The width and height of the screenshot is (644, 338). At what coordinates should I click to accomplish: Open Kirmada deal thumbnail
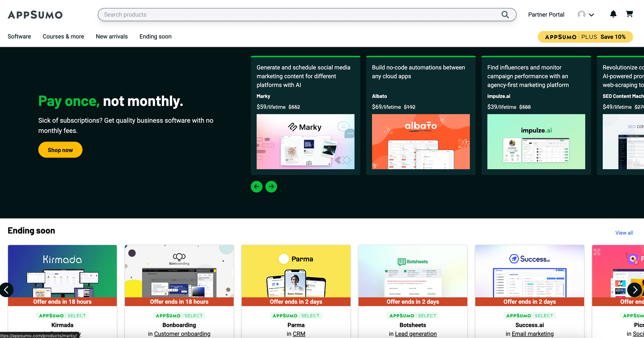click(x=62, y=271)
